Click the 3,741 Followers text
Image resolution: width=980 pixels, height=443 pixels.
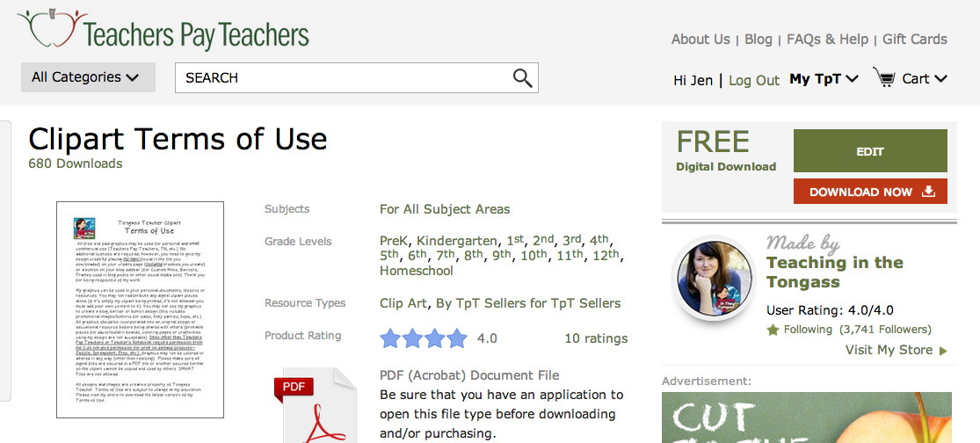[x=885, y=330]
